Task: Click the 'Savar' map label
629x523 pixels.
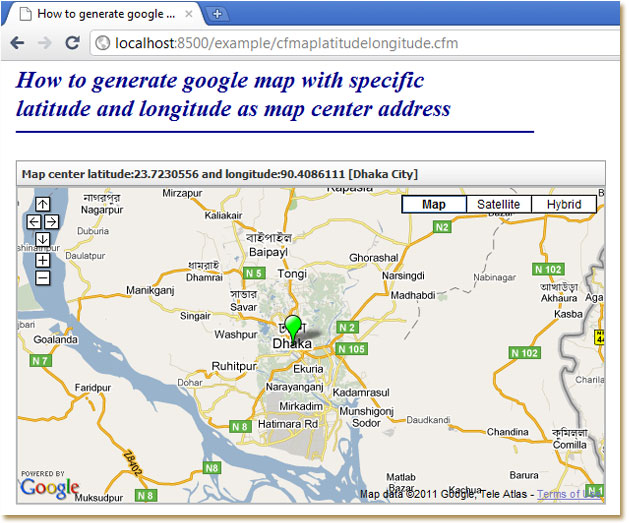Action: [243, 307]
